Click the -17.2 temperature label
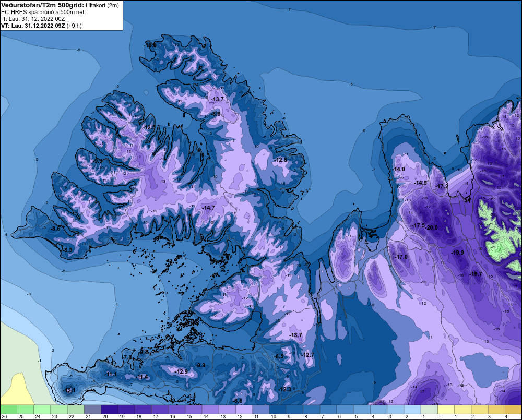Image resolution: width=522 pixels, height=420 pixels. [x=442, y=186]
